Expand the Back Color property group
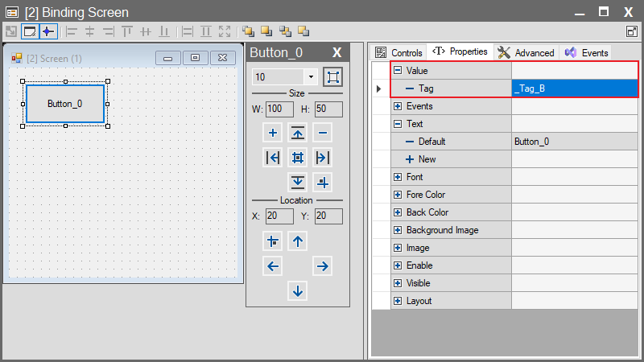 point(398,212)
